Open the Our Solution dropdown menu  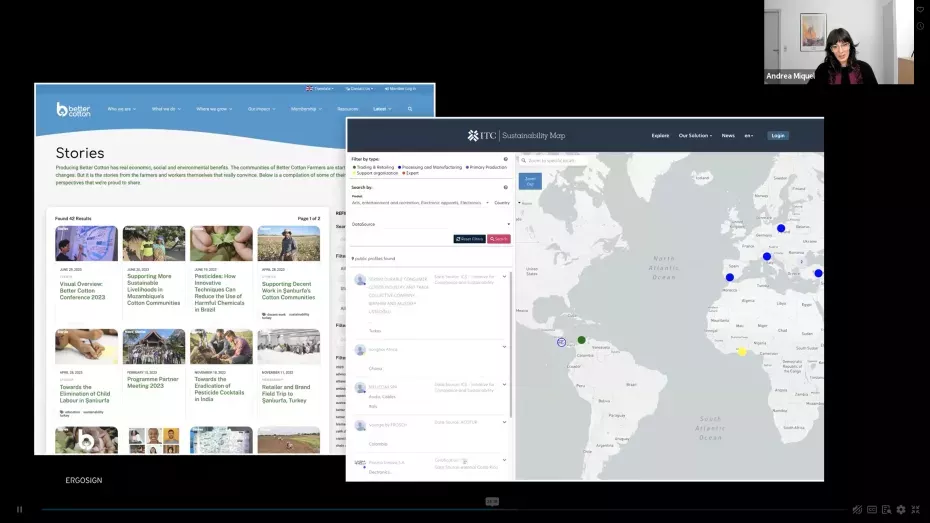click(695, 135)
